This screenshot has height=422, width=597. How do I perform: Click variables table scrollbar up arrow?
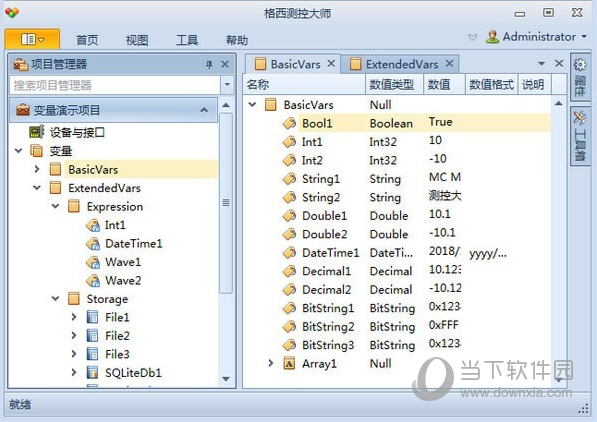coord(558,103)
